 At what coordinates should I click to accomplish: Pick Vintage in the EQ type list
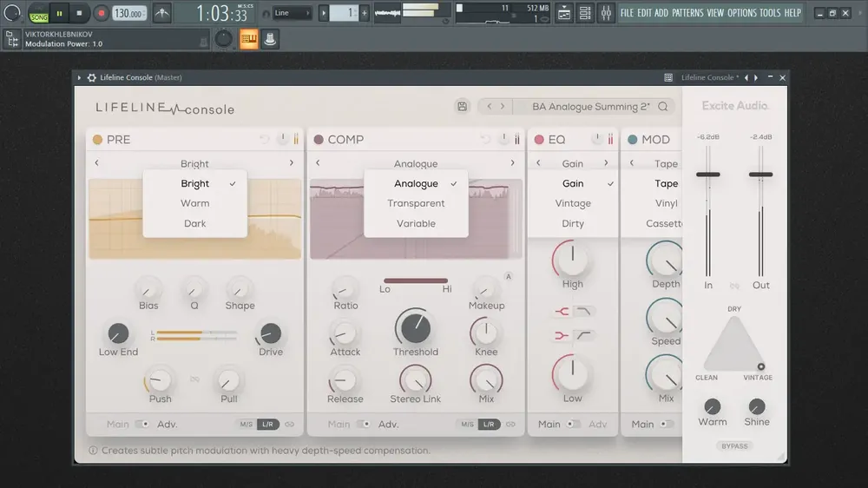[573, 203]
